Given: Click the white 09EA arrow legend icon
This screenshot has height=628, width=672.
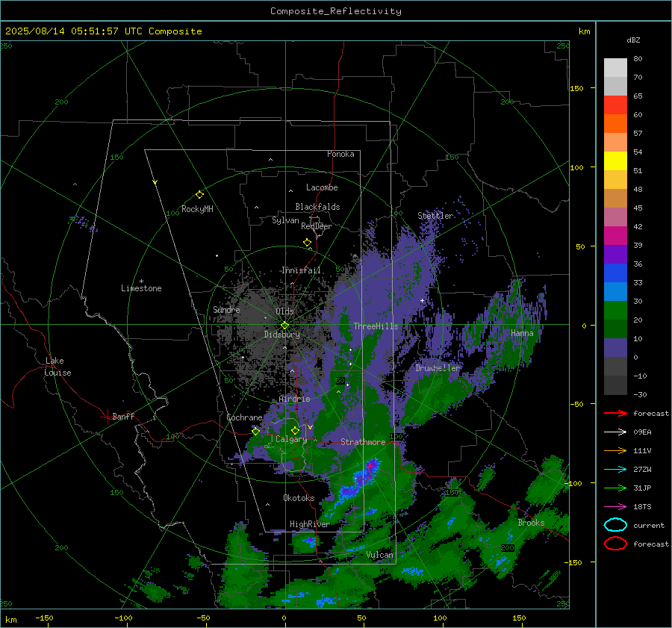Looking at the screenshot, I should (x=615, y=432).
